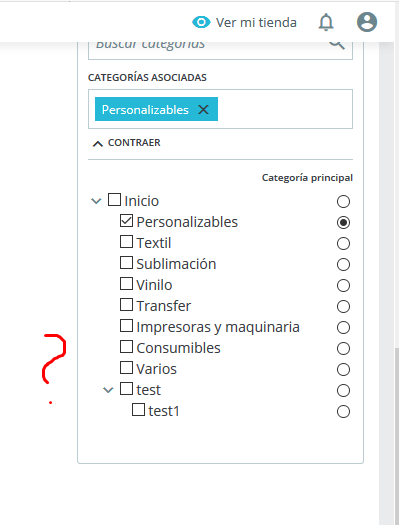399x525 pixels.
Task: Click the Sublimación category label
Action: point(176,264)
